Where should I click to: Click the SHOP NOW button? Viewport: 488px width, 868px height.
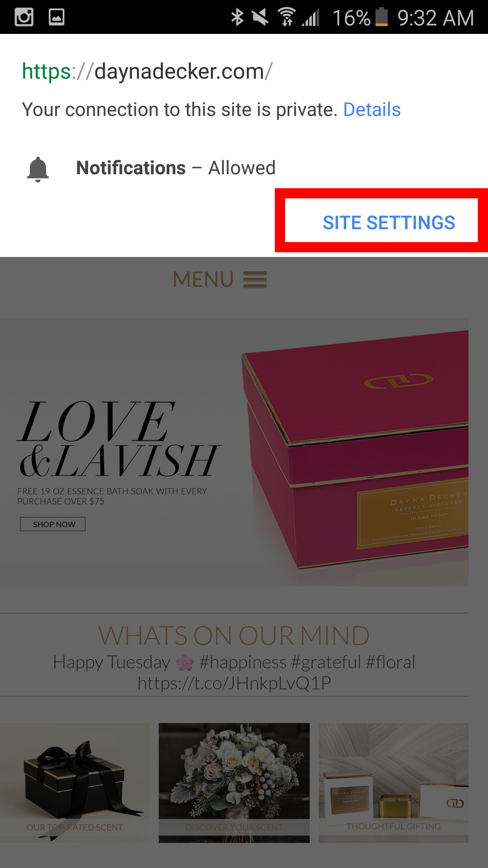point(53,524)
